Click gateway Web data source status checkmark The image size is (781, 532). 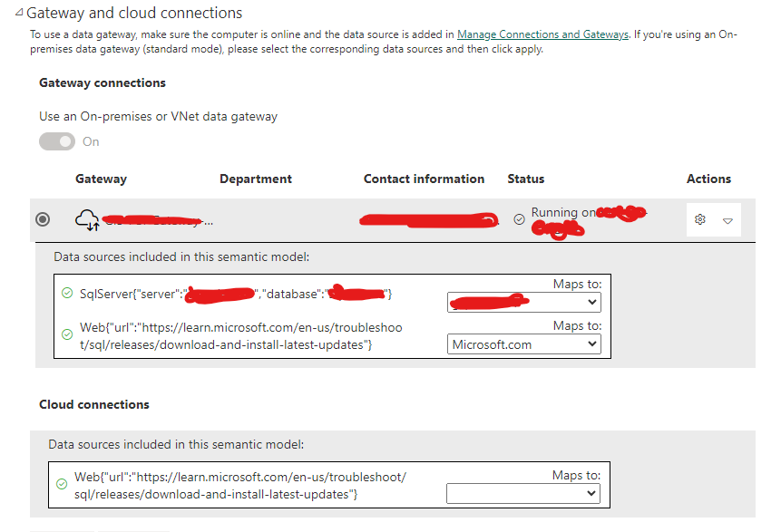point(67,334)
